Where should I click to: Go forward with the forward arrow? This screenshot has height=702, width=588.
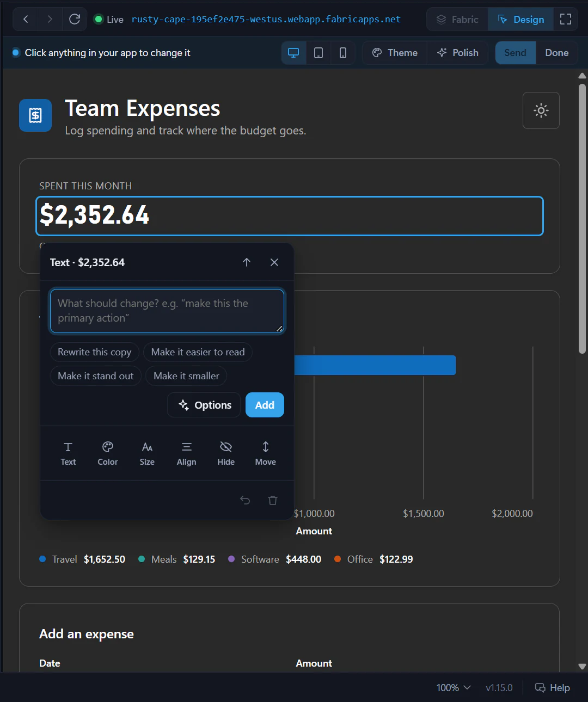click(50, 20)
